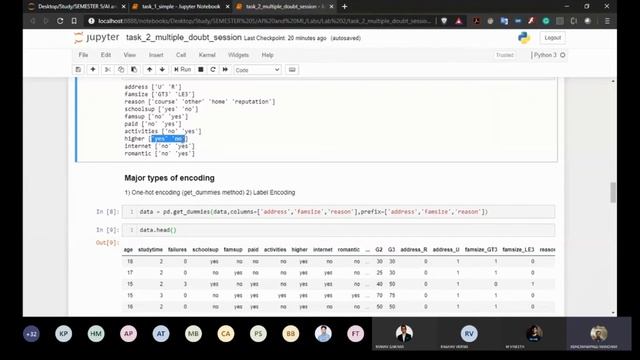The image size is (640, 360).
Task: Click the Brave shield icon
Action: click(444, 21)
